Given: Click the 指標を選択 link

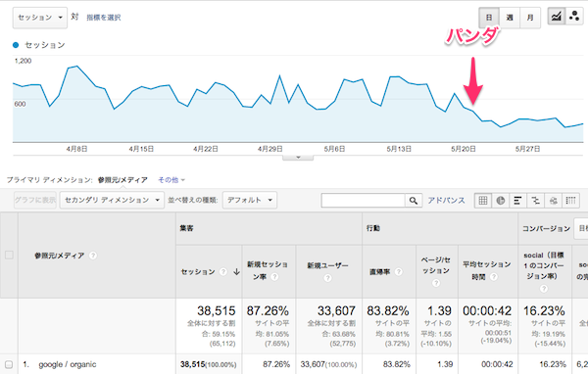Looking at the screenshot, I should (x=104, y=18).
